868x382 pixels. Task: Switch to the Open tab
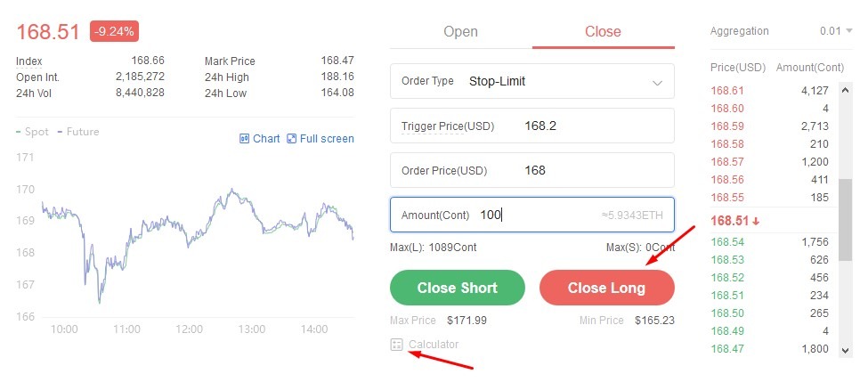[460, 31]
